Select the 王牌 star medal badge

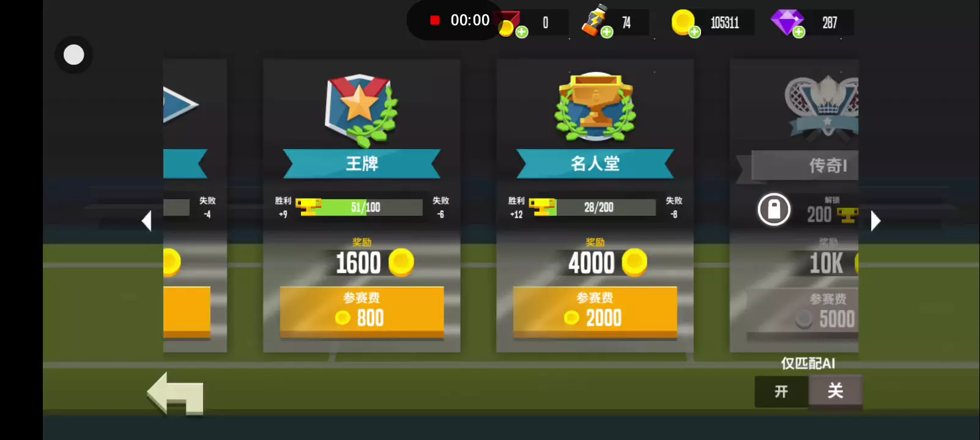[361, 110]
